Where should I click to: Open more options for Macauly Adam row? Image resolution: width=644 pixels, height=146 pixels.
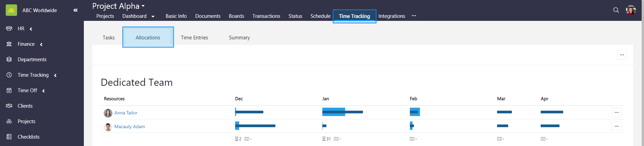[616, 126]
